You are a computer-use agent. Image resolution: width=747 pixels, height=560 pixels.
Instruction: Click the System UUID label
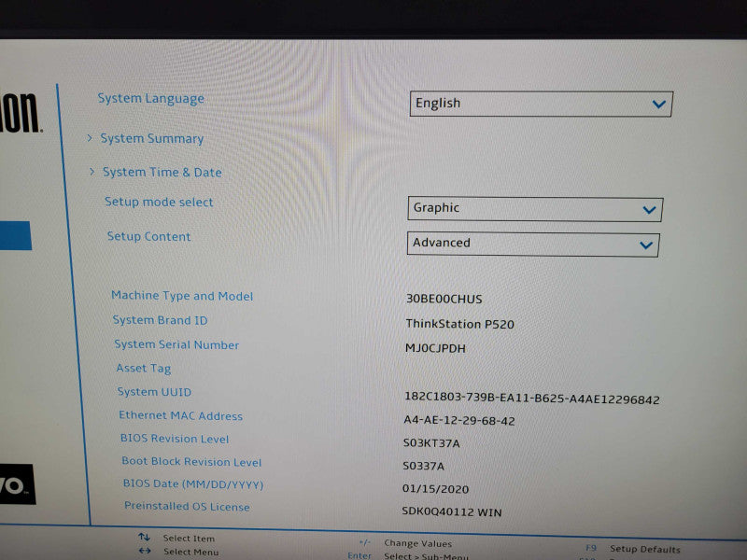[154, 392]
